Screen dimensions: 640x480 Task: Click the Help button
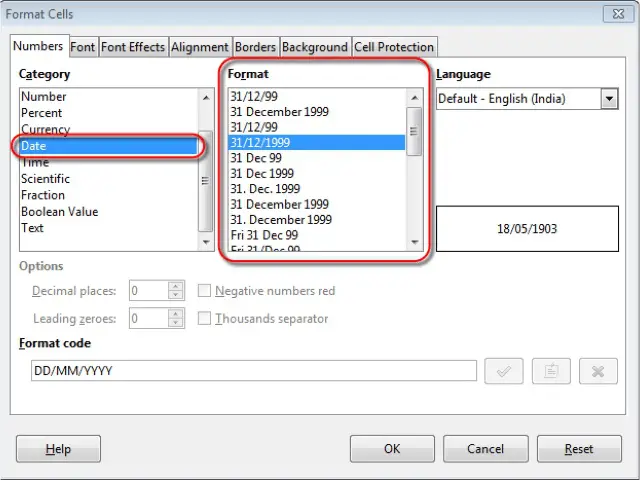(58, 449)
